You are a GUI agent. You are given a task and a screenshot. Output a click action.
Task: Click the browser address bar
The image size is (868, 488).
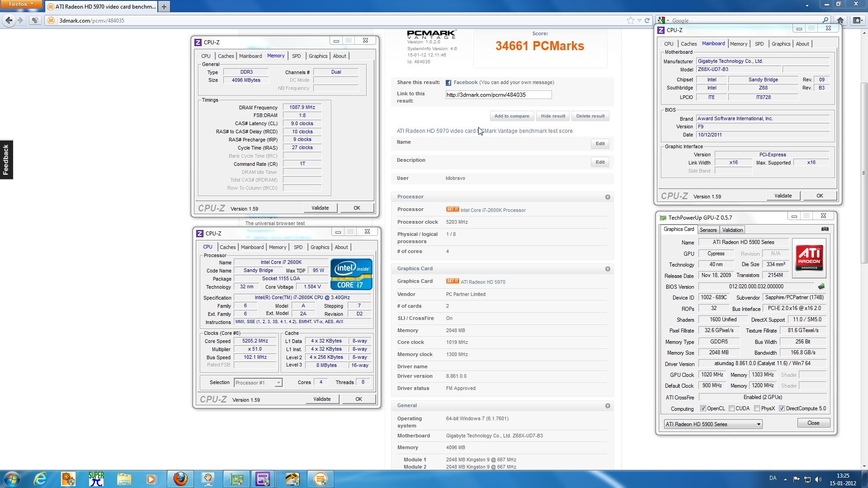[339, 20]
